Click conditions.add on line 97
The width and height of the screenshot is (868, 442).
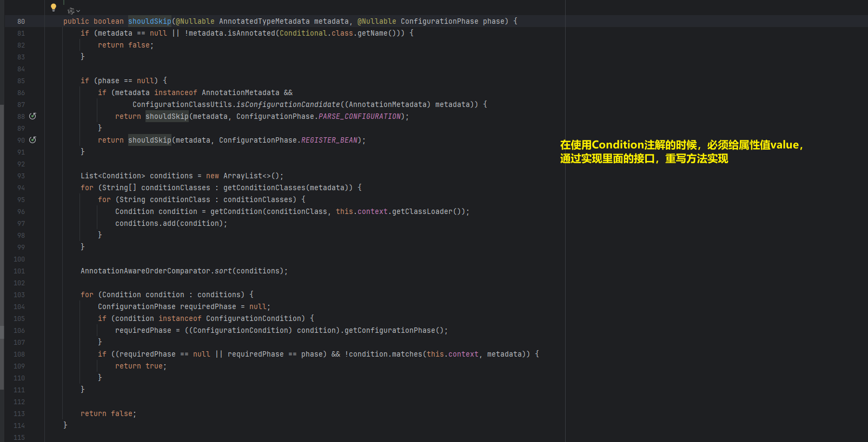coord(145,223)
